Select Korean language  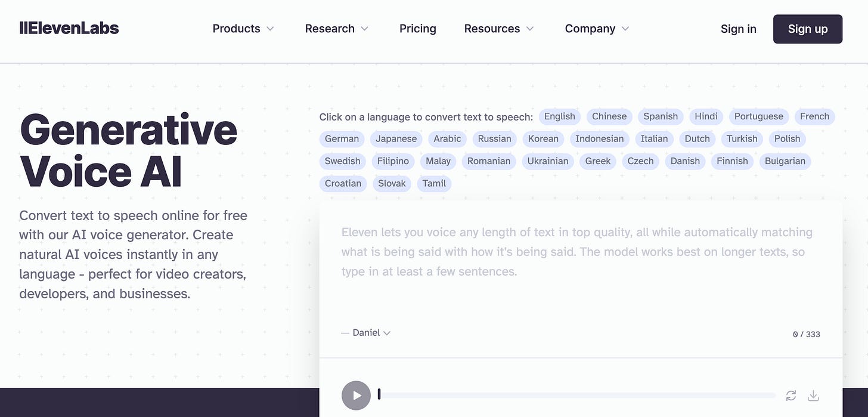[544, 138]
